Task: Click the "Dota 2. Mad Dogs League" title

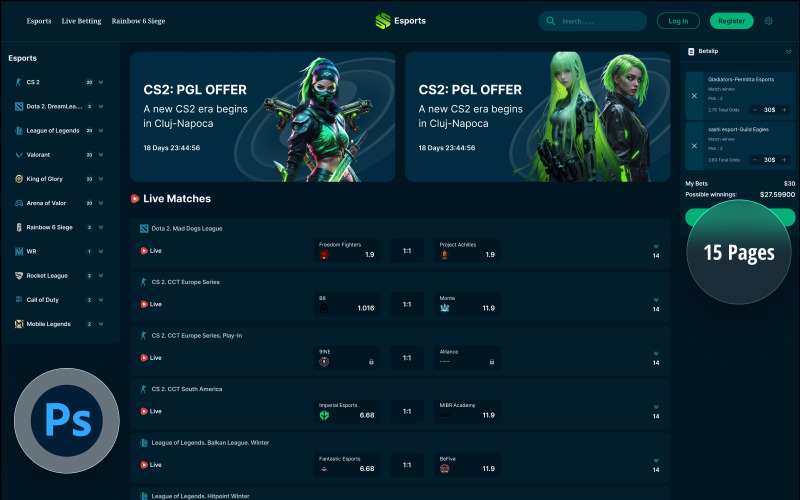Action: coord(187,229)
